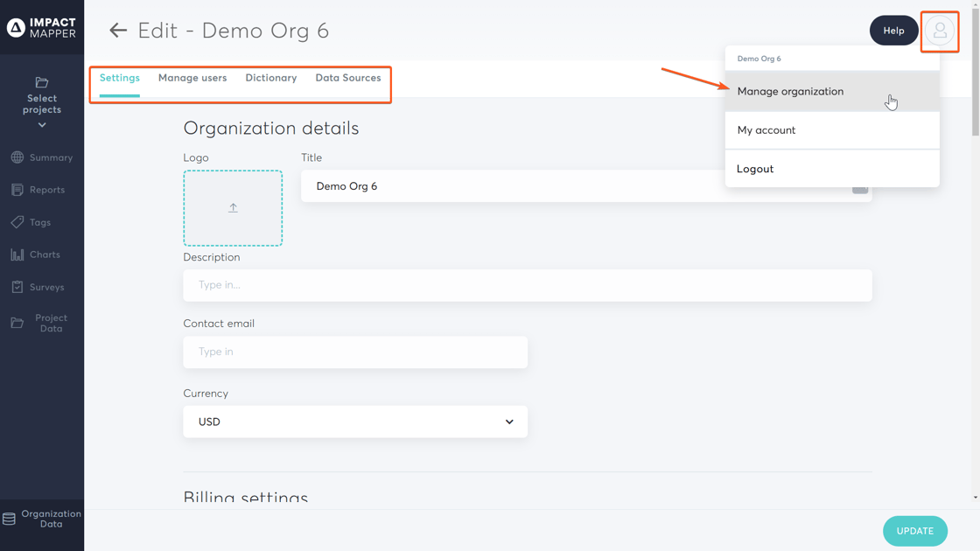The image size is (980, 551).
Task: Click the Contact email input field
Action: (354, 352)
